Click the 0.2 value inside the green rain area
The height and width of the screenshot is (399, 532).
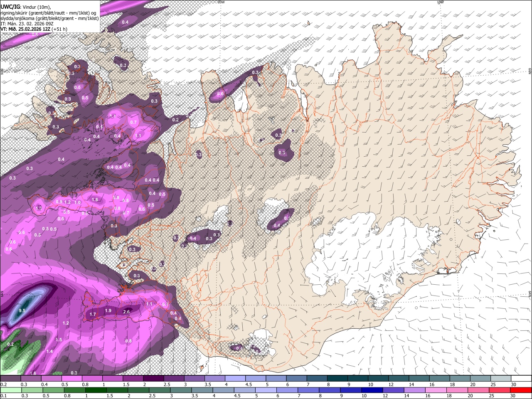click(10, 344)
